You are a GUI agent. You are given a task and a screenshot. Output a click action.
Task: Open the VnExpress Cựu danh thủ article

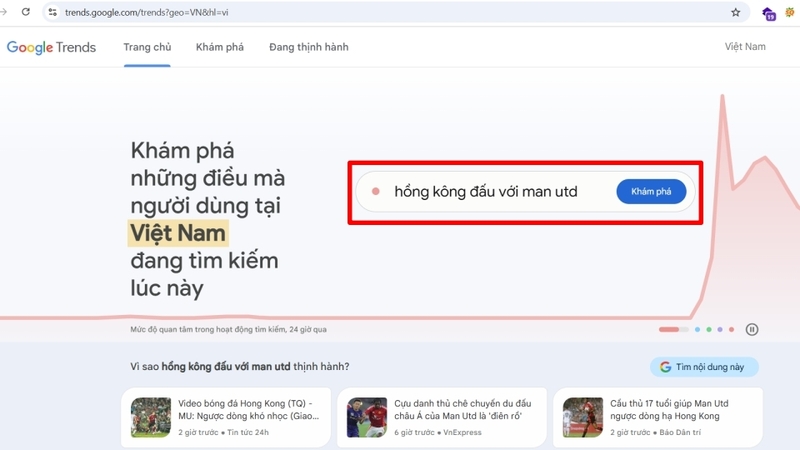coord(442,417)
